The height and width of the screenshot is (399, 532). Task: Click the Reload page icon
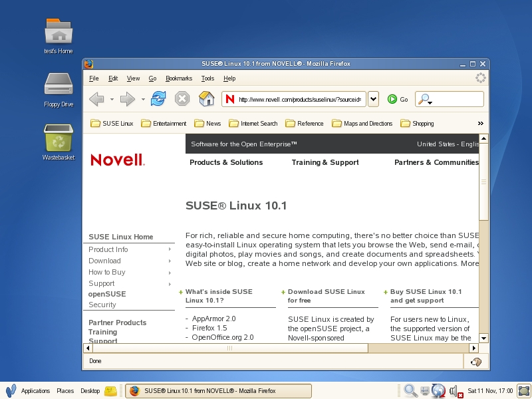pos(158,99)
